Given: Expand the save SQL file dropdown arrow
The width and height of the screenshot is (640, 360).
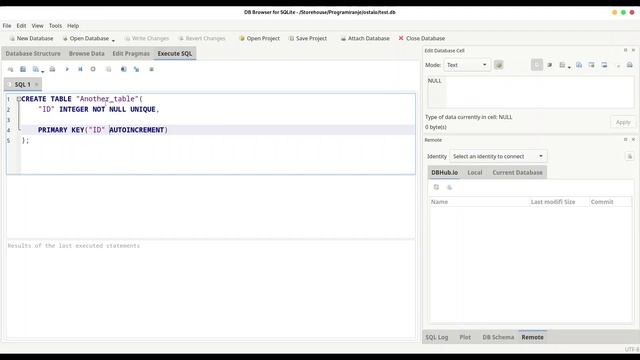Looking at the screenshot, I should click(x=42, y=71).
